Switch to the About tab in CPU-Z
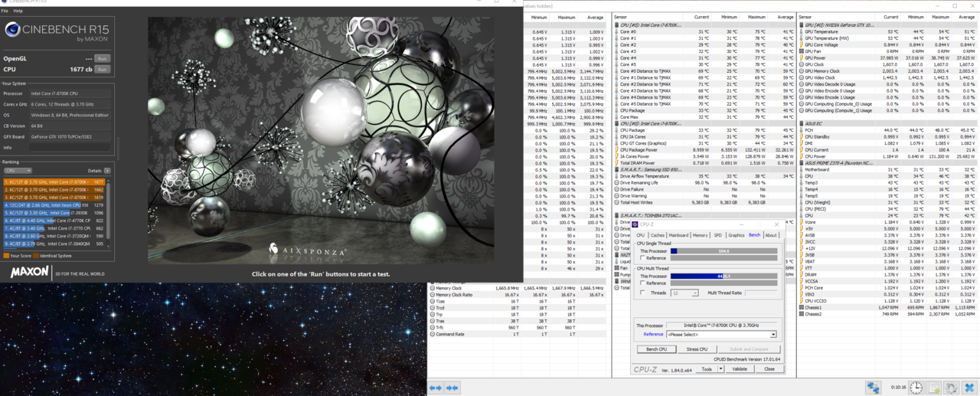Image resolution: width=980 pixels, height=396 pixels. click(771, 235)
